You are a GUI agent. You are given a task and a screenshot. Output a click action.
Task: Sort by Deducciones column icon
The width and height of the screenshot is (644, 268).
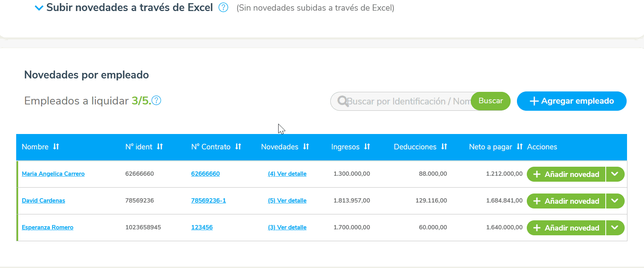pos(444,147)
